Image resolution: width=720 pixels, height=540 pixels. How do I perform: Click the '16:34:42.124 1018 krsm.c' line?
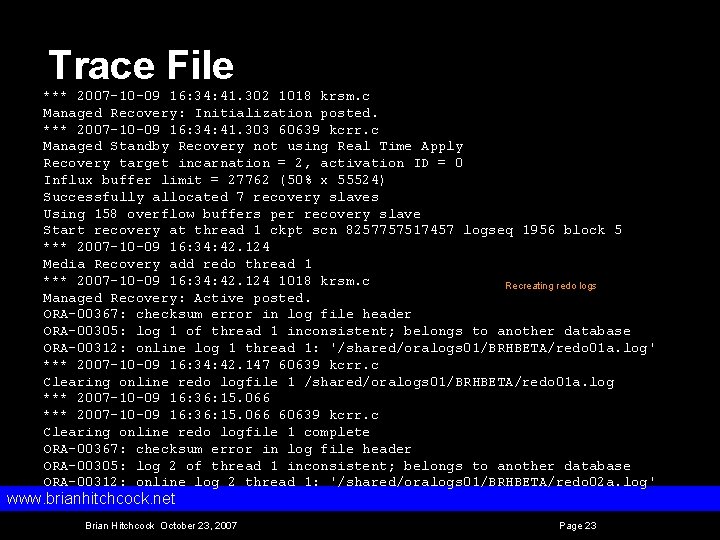[x=206, y=281]
